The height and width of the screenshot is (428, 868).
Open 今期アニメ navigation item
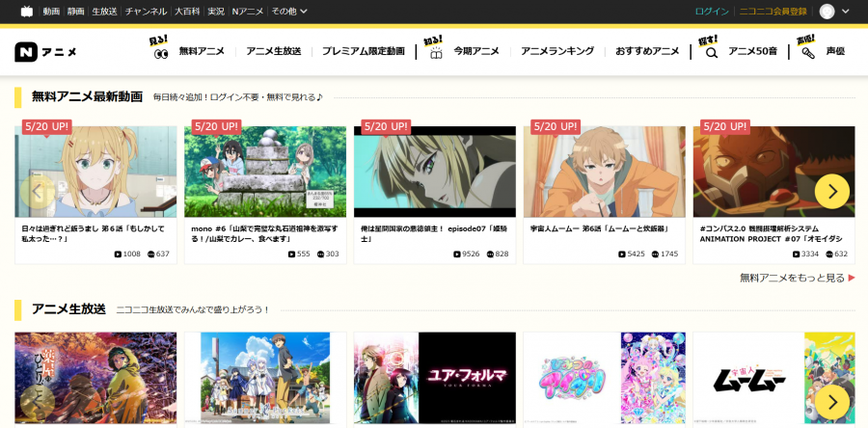(x=476, y=51)
